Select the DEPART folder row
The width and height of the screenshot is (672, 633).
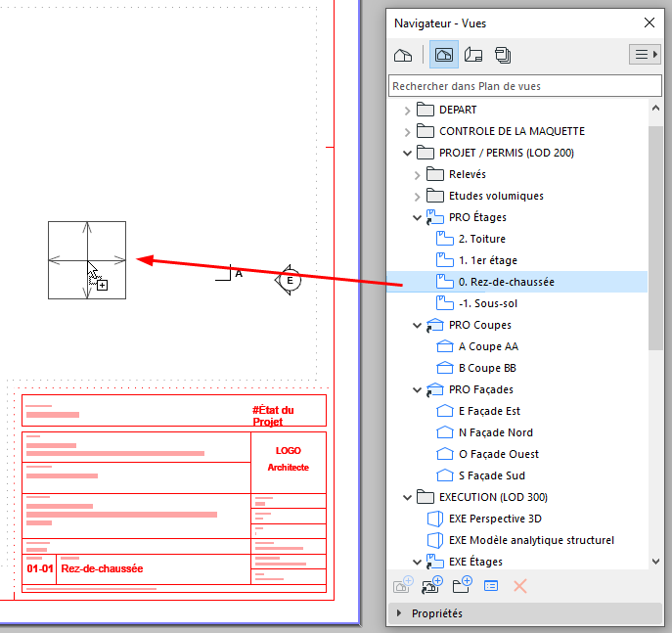[x=516, y=110]
